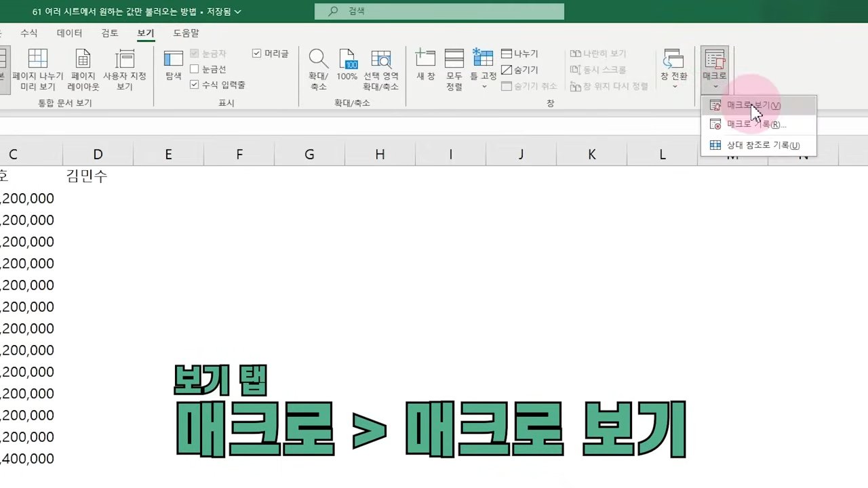The height and width of the screenshot is (488, 868).
Task: Expand the 매크로 dropdown arrow
Action: [x=715, y=87]
